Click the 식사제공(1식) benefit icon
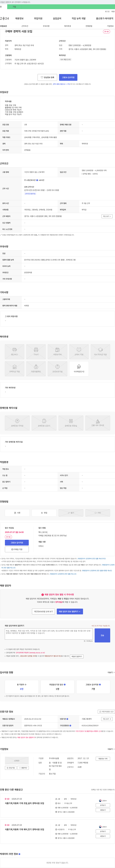The image size is (115, 868). coord(79,369)
